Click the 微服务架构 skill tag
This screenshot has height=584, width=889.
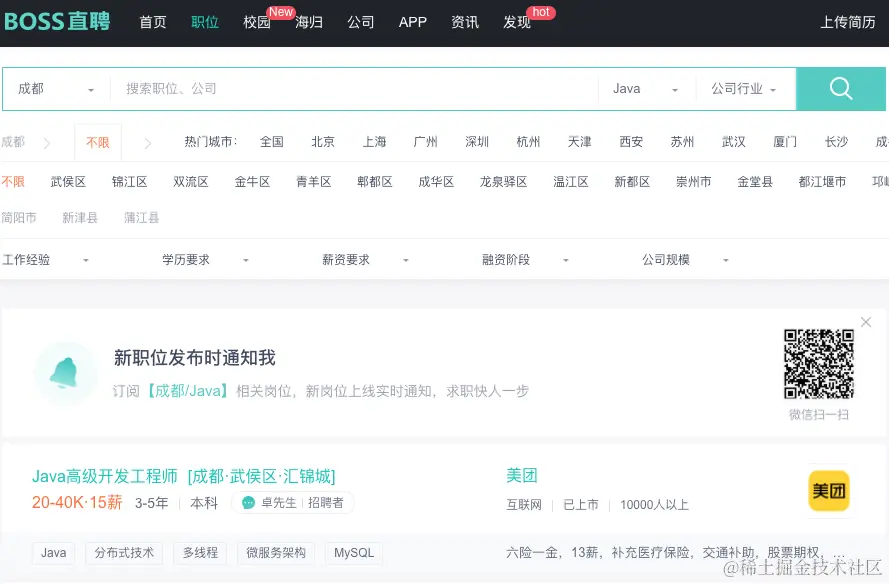pyautogui.click(x=276, y=553)
